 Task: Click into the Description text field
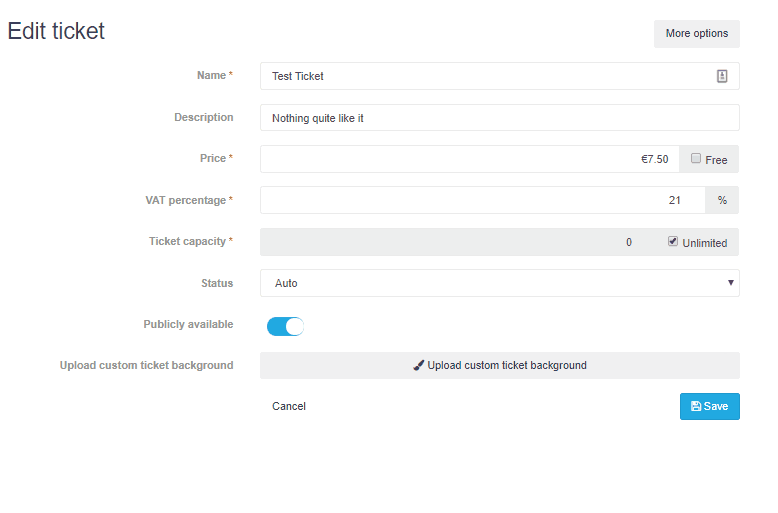point(500,118)
